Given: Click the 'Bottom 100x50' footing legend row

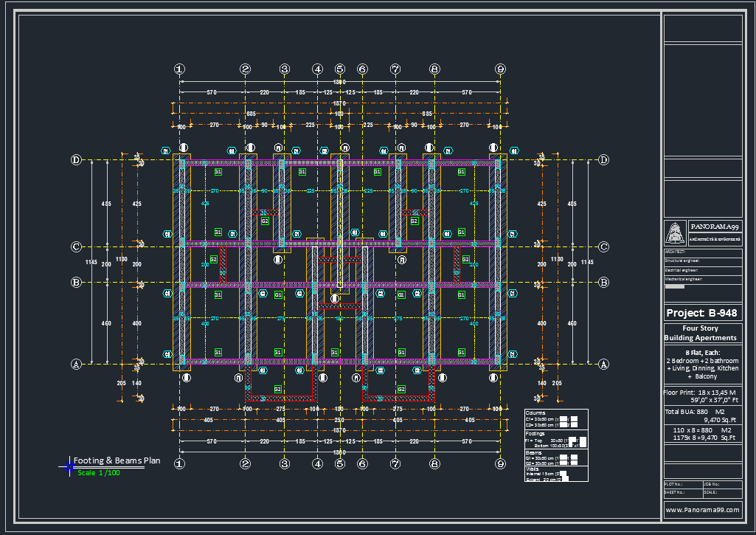Looking at the screenshot, I should click(x=561, y=446).
